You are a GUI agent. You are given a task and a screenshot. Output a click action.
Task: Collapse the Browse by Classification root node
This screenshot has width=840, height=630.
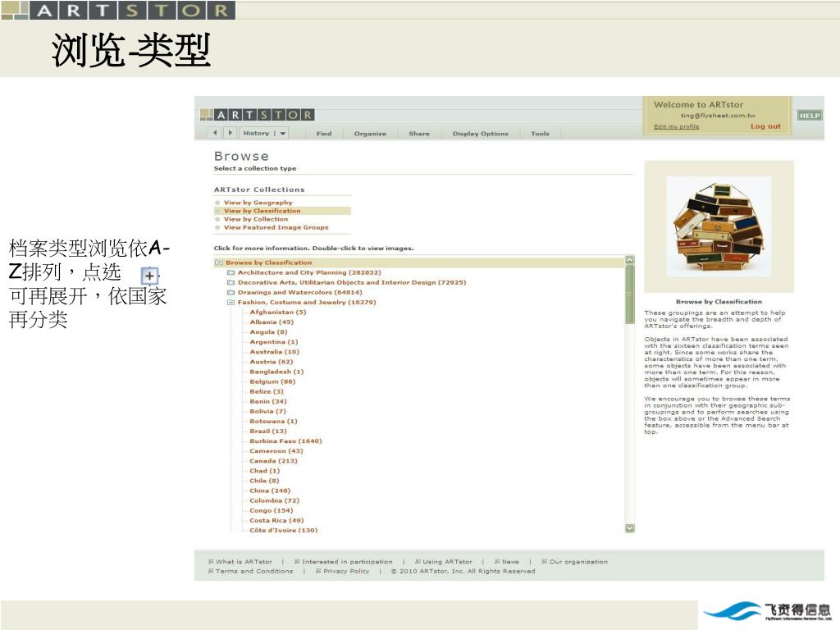(218, 262)
